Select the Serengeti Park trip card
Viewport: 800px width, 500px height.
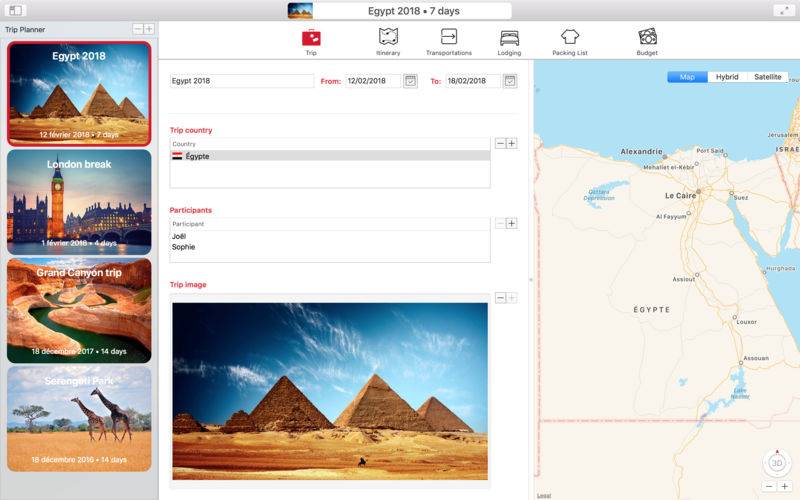[79, 418]
